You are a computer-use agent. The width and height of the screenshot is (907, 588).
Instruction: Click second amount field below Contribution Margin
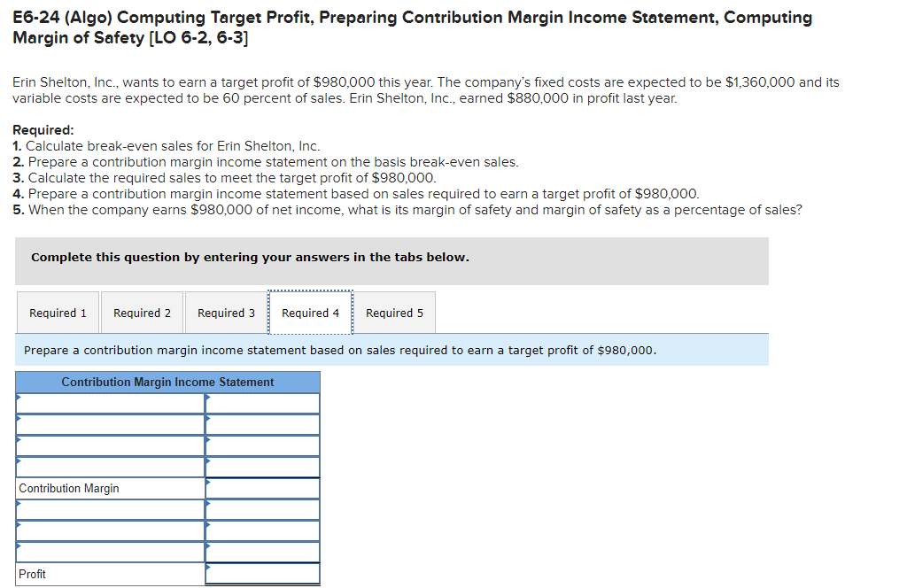pyautogui.click(x=262, y=530)
